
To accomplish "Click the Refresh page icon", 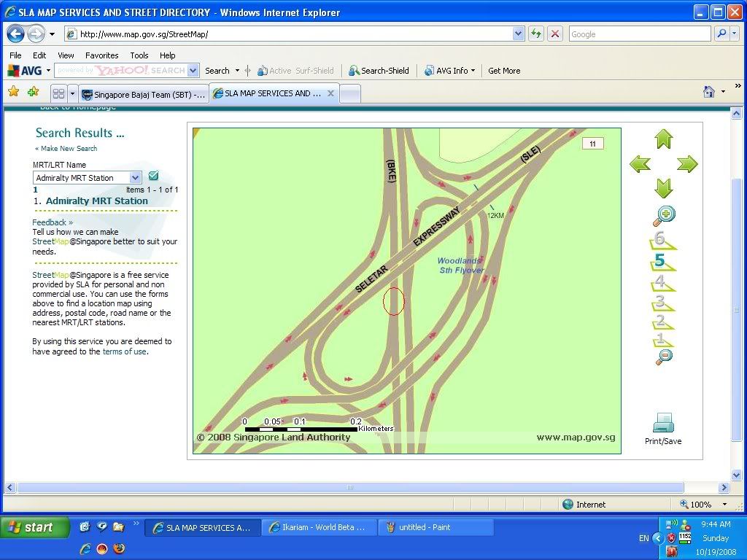I will [536, 34].
